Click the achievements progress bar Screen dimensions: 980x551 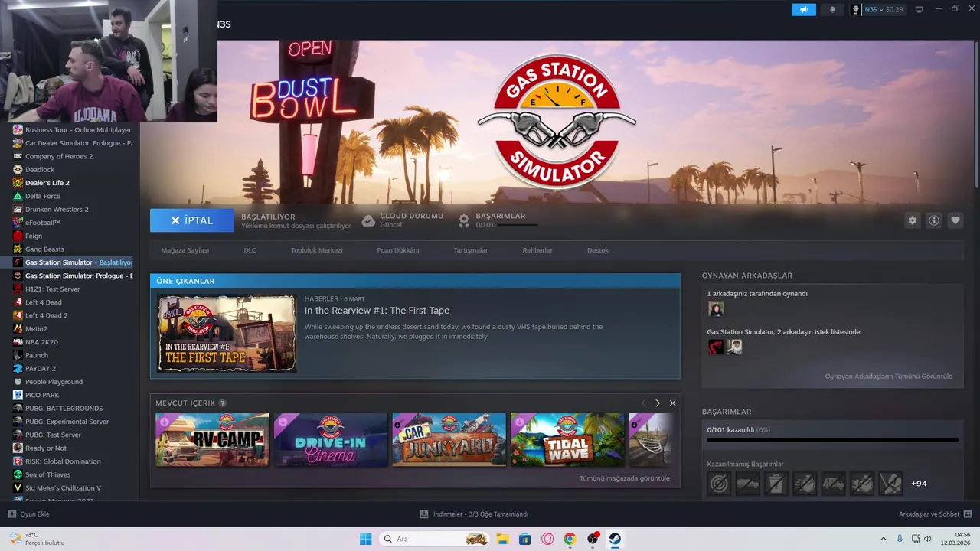point(832,440)
